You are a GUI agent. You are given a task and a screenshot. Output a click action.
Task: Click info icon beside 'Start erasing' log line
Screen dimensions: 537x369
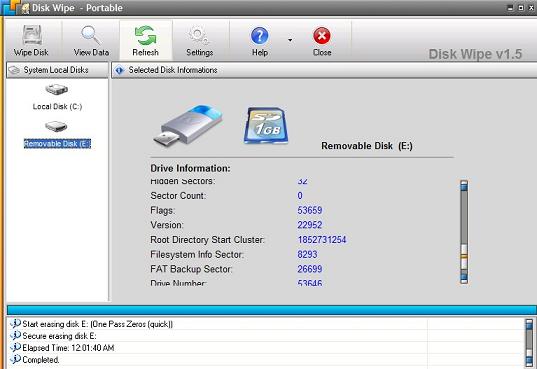coord(16,323)
